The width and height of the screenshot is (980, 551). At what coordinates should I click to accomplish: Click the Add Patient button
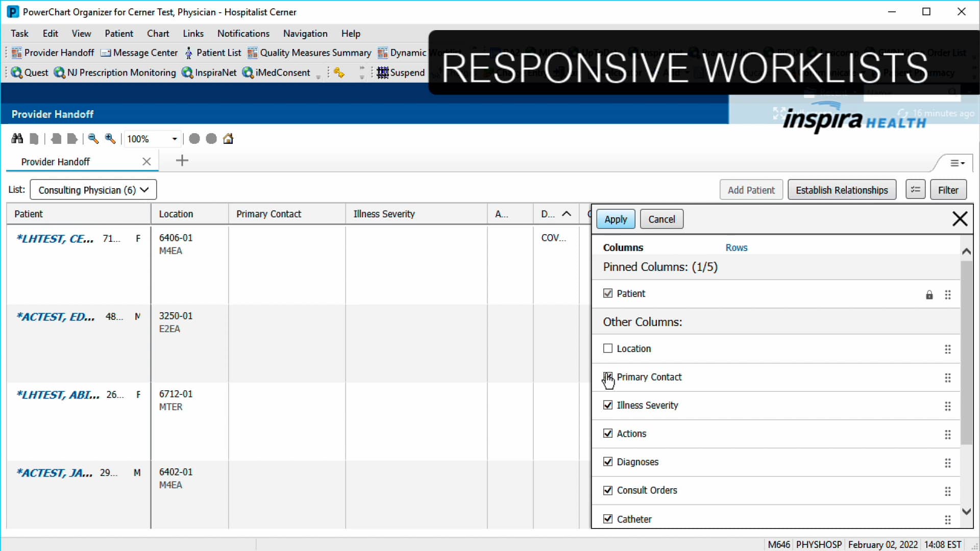(x=751, y=189)
